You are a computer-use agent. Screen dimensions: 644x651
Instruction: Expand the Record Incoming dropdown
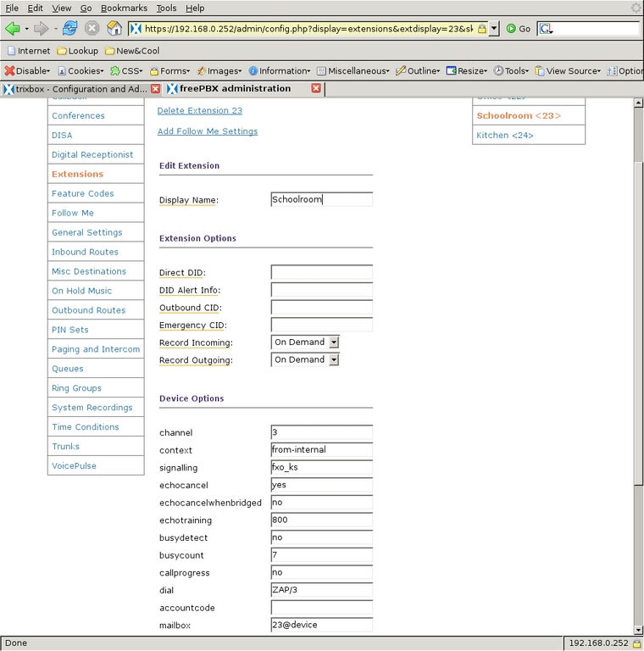334,342
